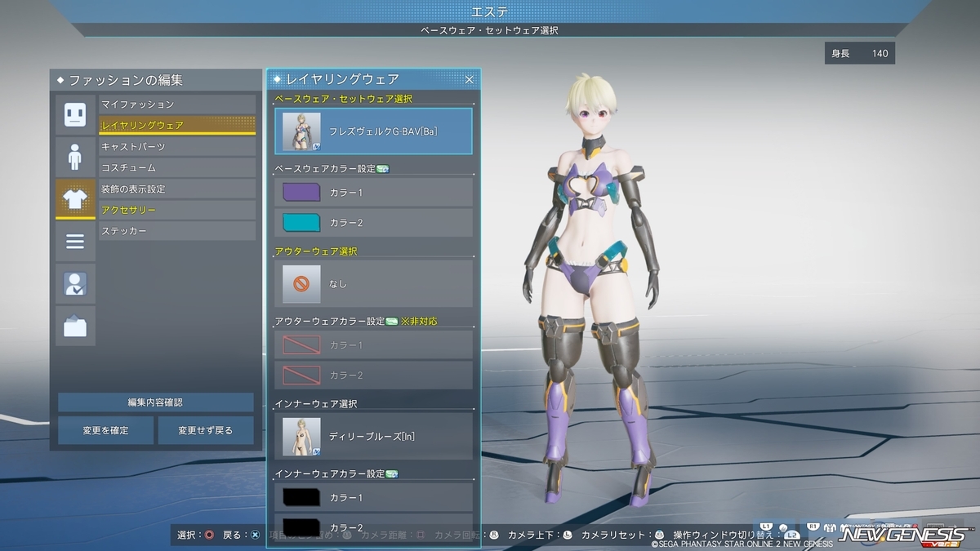Screen dimensions: 980x551
Task: Click the outerwear color setting palette icon
Action: pyautogui.click(x=391, y=322)
